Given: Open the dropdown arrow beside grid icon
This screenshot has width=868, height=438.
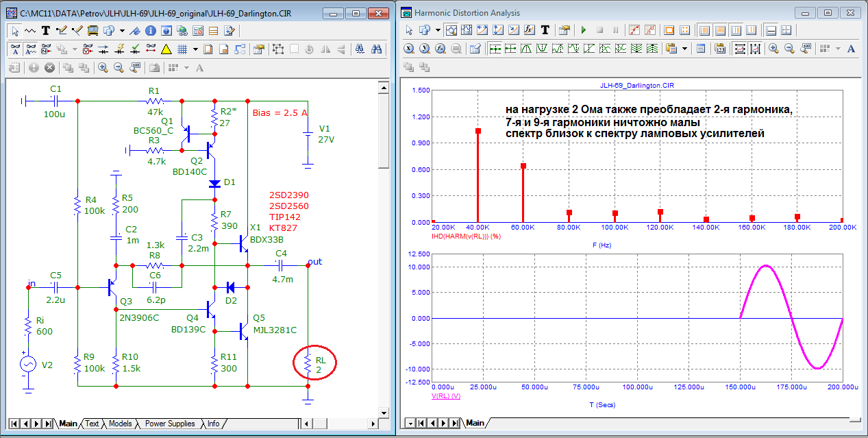Looking at the screenshot, I should [195, 49].
